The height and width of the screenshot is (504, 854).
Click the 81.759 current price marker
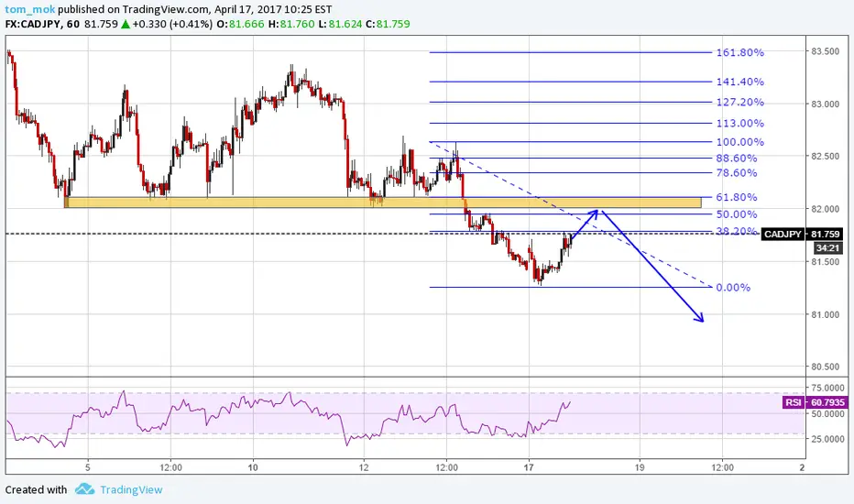pyautogui.click(x=825, y=234)
